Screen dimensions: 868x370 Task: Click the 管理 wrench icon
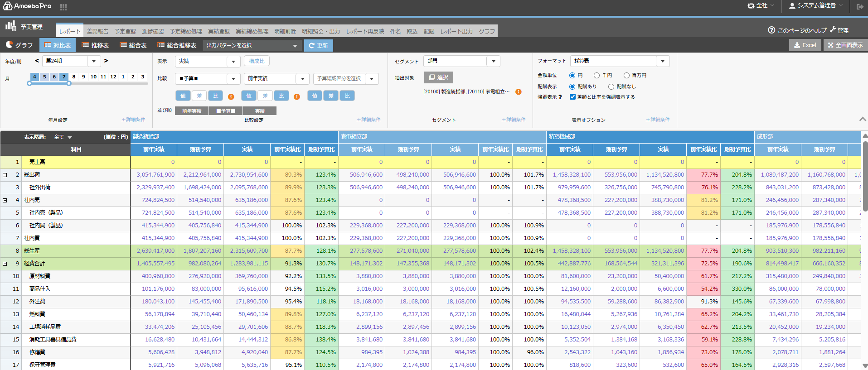point(833,30)
